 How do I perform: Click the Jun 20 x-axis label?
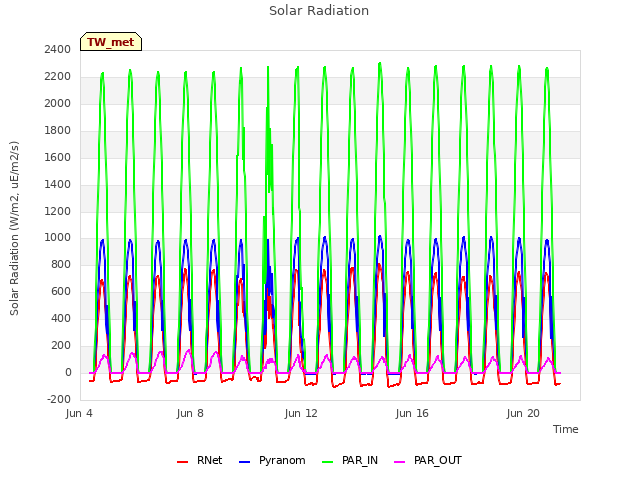pyautogui.click(x=523, y=413)
